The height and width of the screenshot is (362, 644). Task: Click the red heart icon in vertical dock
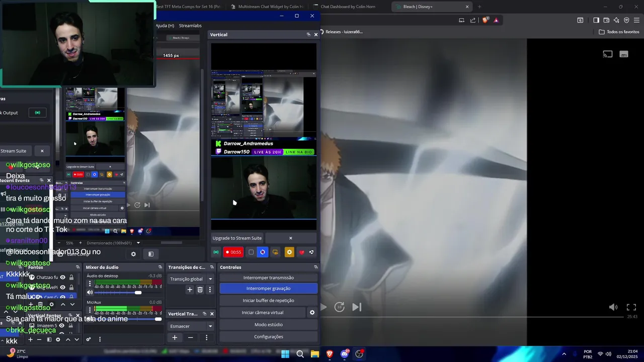[302, 252]
